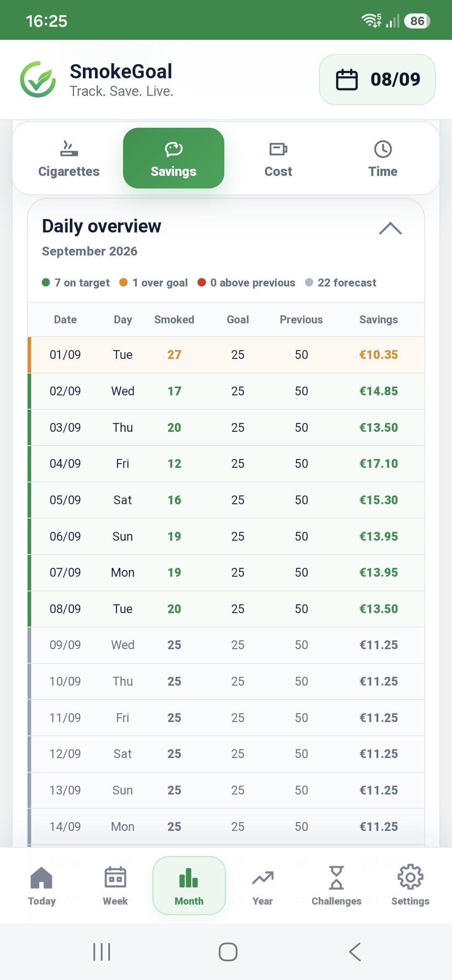Tap the red '0 above previous' legend
The height and width of the screenshot is (980, 452).
[246, 283]
